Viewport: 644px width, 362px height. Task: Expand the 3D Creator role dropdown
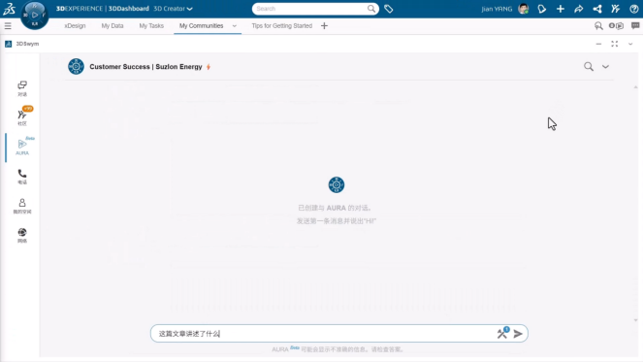173,9
